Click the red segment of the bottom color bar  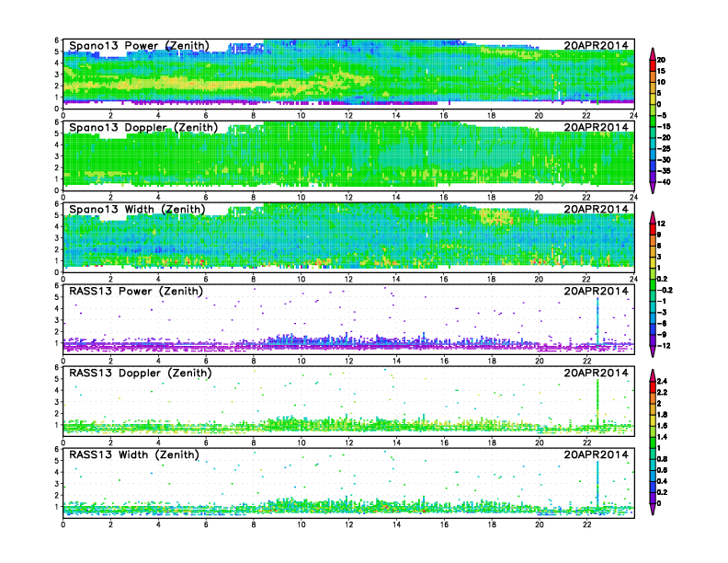point(653,386)
